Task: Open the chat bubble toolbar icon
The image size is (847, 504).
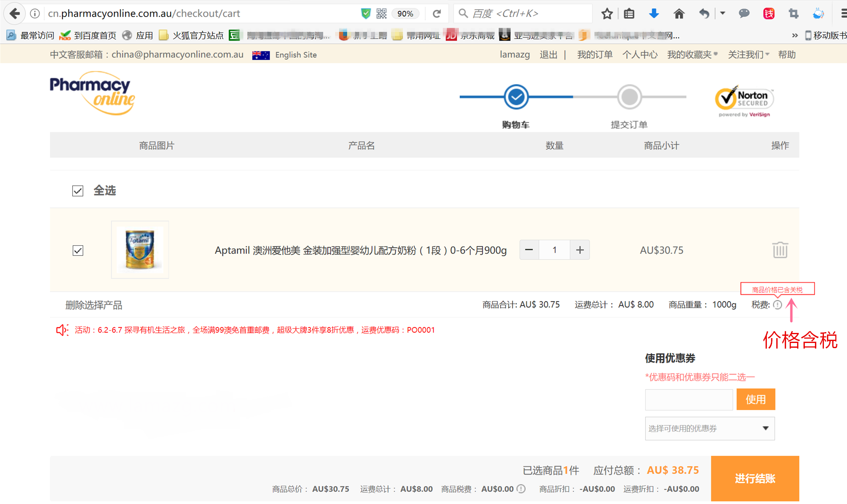Action: click(x=744, y=14)
